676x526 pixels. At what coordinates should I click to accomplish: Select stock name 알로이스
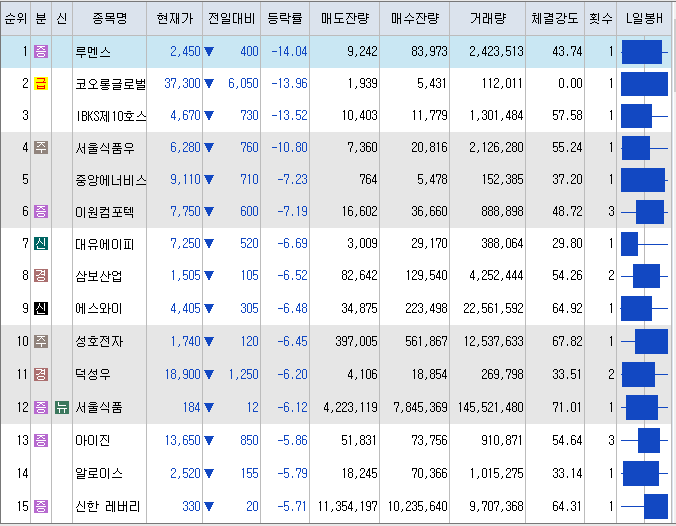(x=99, y=473)
